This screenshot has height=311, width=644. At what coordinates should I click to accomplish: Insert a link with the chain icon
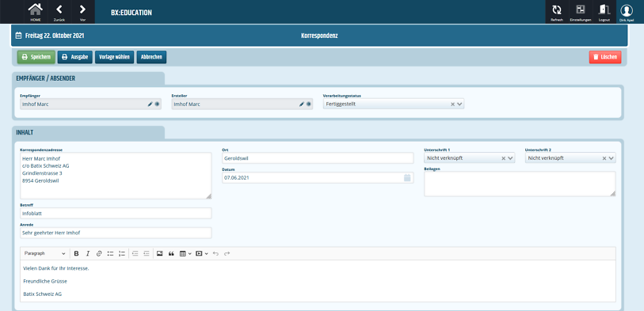(99, 253)
